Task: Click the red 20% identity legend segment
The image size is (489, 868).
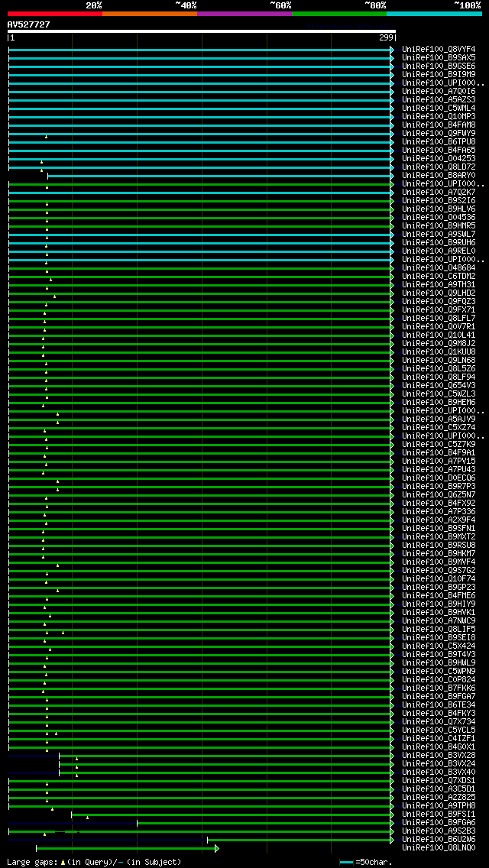Action: [x=54, y=13]
